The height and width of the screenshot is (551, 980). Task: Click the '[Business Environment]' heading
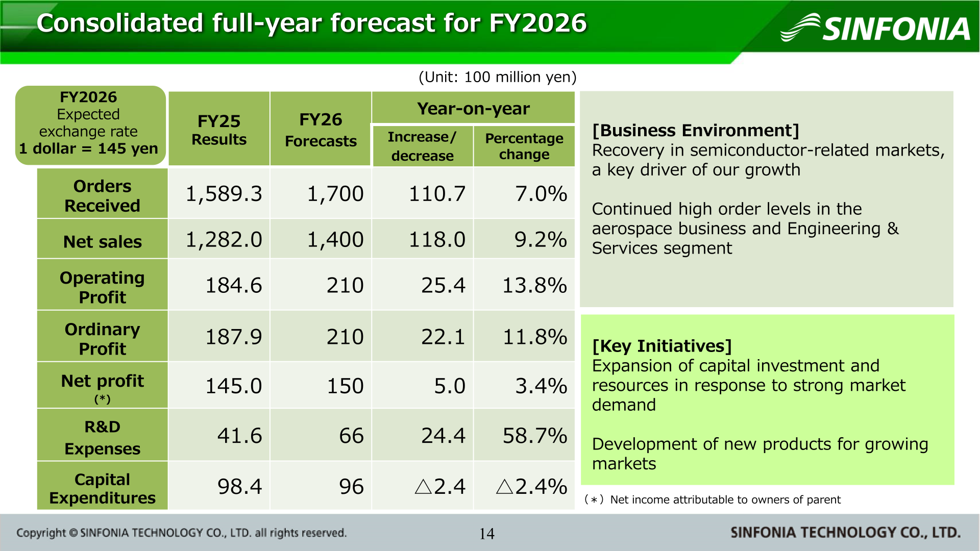696,131
